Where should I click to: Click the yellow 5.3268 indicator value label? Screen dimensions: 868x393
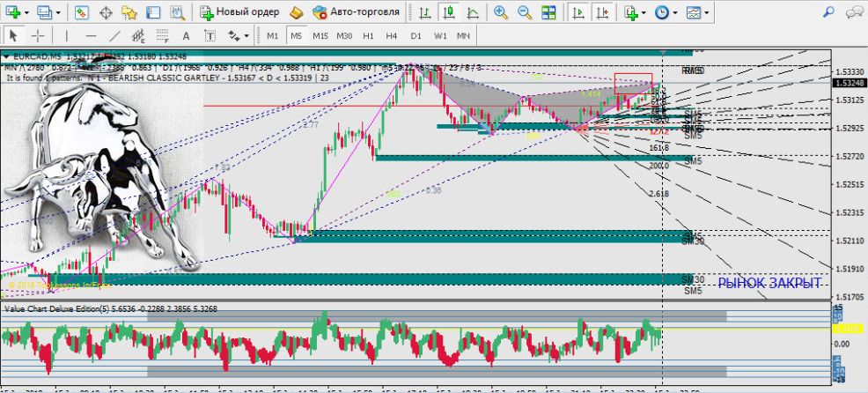point(847,329)
